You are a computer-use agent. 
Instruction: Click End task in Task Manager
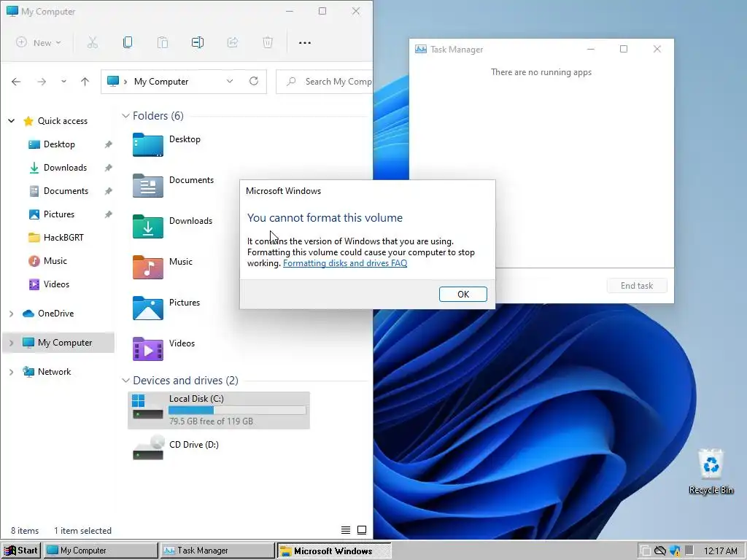pyautogui.click(x=636, y=286)
